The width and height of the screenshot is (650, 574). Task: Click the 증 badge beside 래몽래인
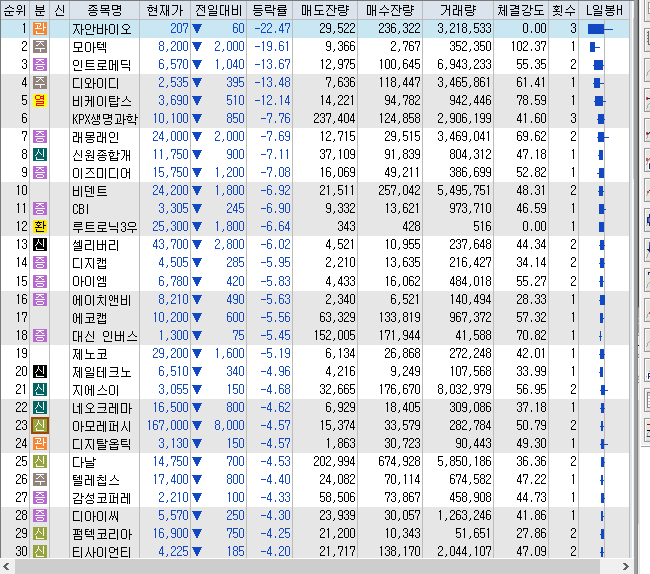pyautogui.click(x=40, y=136)
